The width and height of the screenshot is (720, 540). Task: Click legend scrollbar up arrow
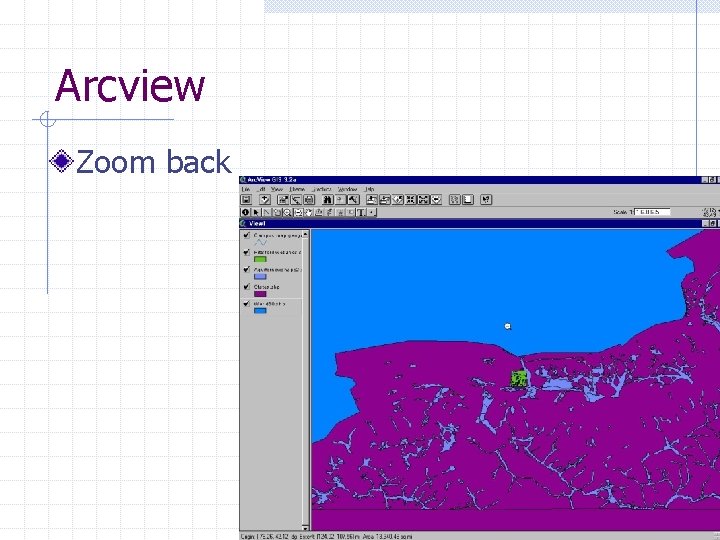[305, 234]
